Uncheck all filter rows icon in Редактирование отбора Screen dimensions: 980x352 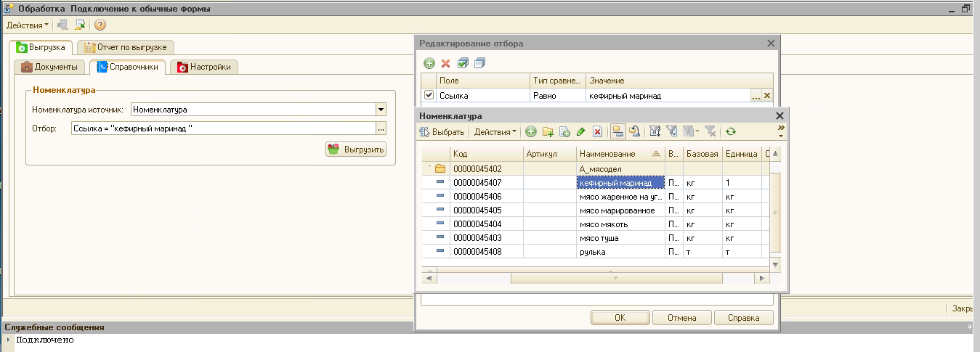479,64
